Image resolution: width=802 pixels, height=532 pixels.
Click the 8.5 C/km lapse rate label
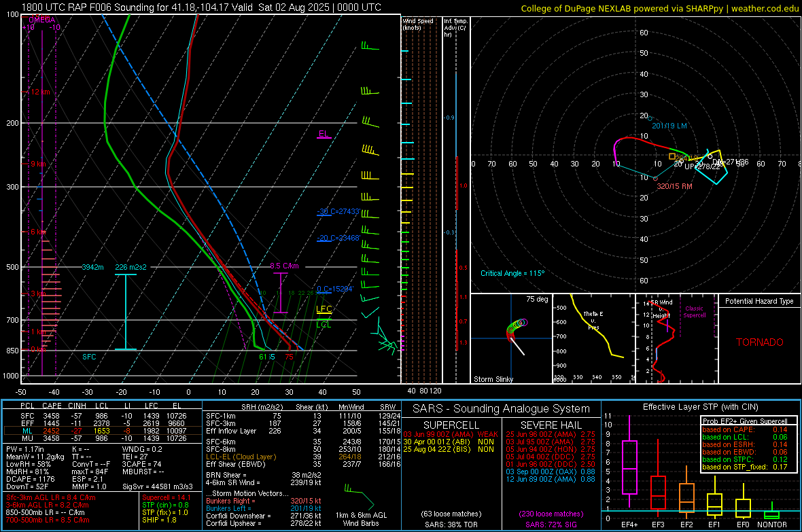pyautogui.click(x=284, y=266)
